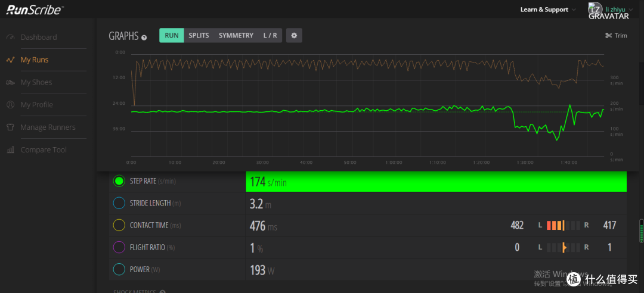Click the Flight Ratio L/R symmetry bar
The width and height of the screenshot is (644, 293).
(563, 248)
